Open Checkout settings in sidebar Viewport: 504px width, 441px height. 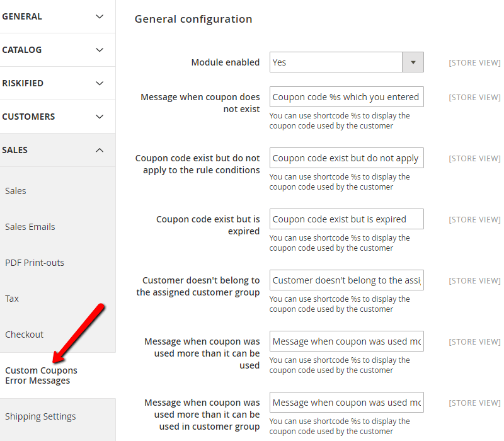[25, 335]
